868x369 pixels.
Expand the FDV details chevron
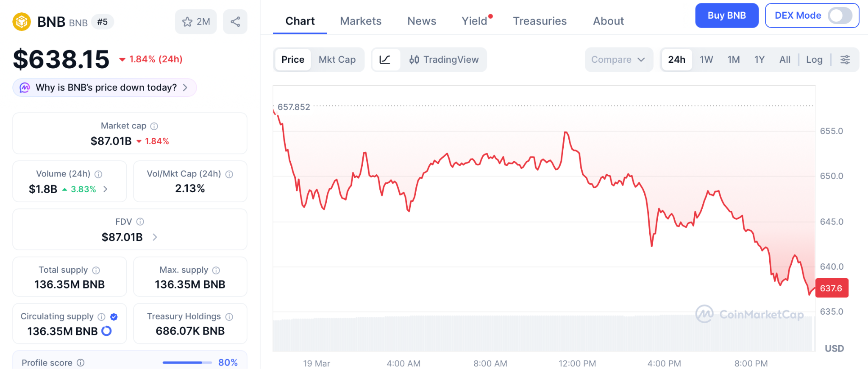(x=155, y=237)
